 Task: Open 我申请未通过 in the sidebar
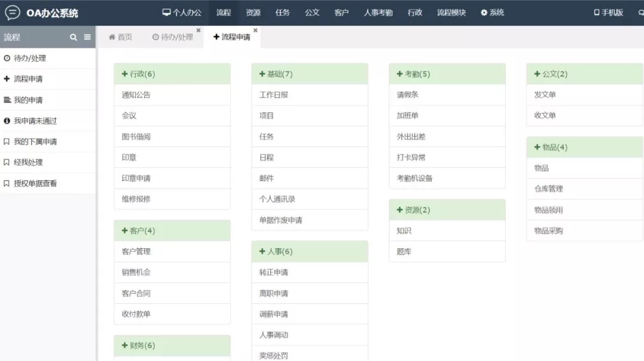point(35,121)
